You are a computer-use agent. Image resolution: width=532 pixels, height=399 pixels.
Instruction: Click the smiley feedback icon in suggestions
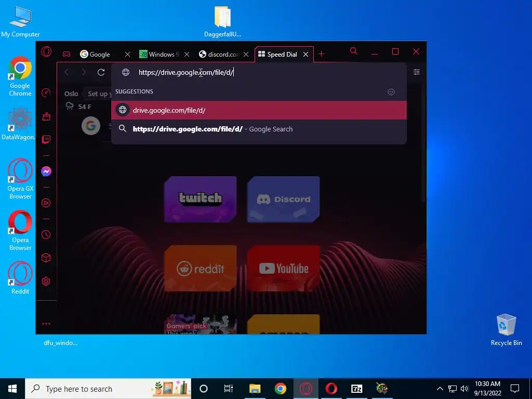391,92
